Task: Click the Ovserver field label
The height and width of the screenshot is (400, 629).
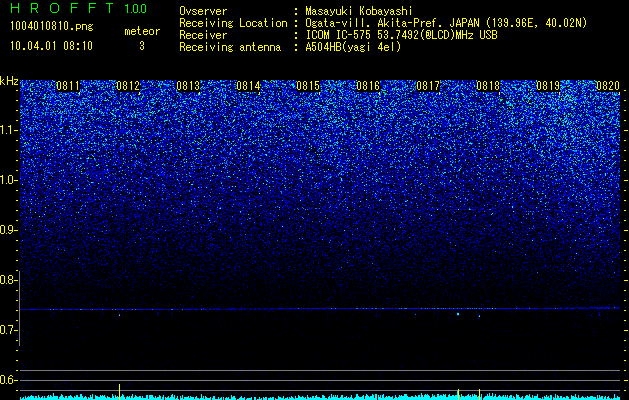Action: tap(203, 11)
